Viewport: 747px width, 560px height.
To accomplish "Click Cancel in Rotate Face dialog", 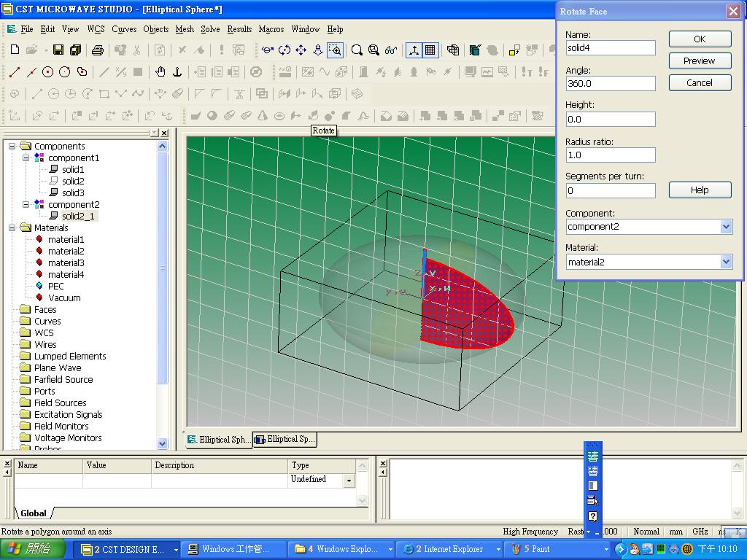I will click(700, 83).
